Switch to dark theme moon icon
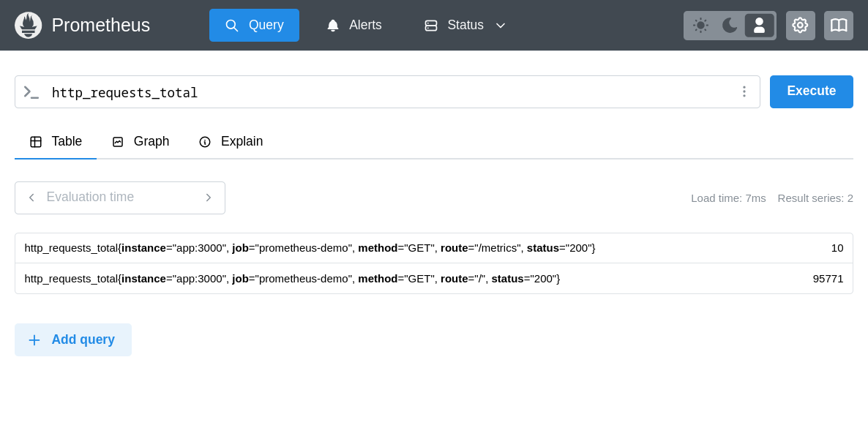This screenshot has height=428, width=868. pyautogui.click(x=730, y=26)
